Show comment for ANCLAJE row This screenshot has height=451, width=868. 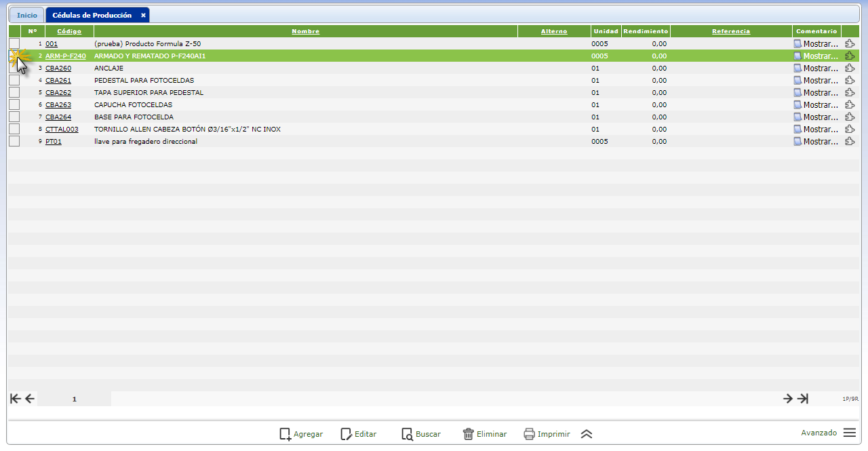[816, 68]
